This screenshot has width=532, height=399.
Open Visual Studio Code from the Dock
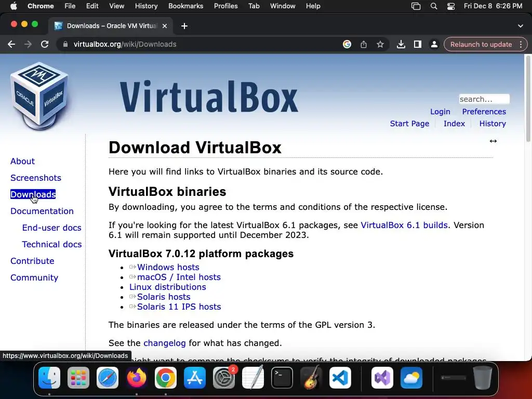point(340,377)
